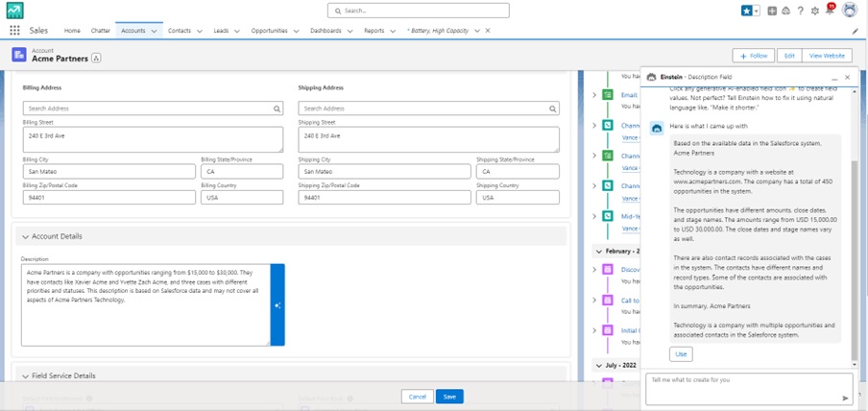Open the Notifications bell
This screenshot has height=411, width=868.
(x=830, y=11)
